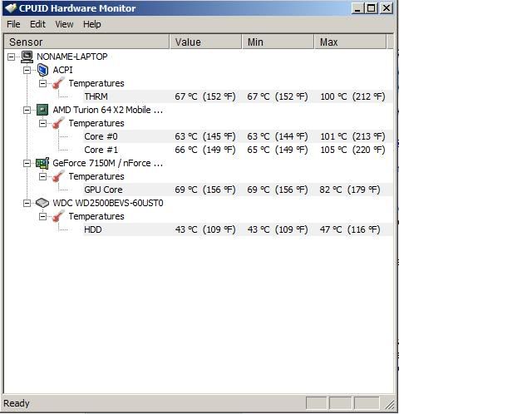
Task: Collapse Temperatures under WDC drive
Action: [x=42, y=216]
